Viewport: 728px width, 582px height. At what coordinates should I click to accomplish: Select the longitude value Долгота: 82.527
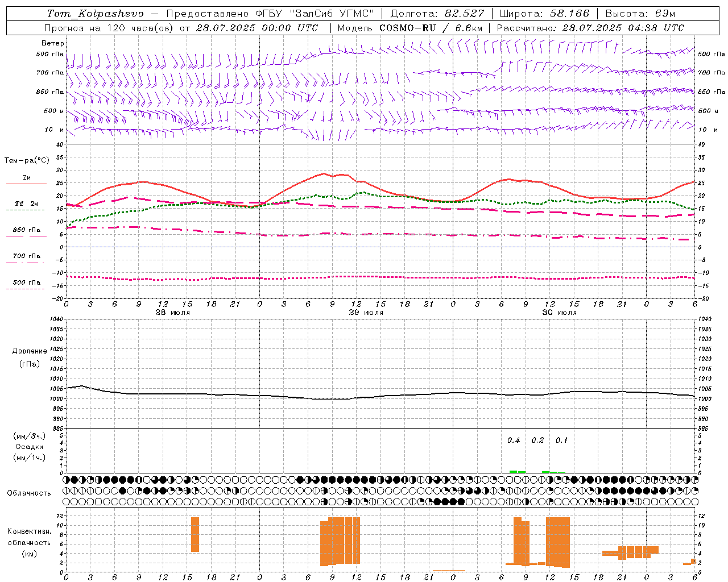coord(437,14)
